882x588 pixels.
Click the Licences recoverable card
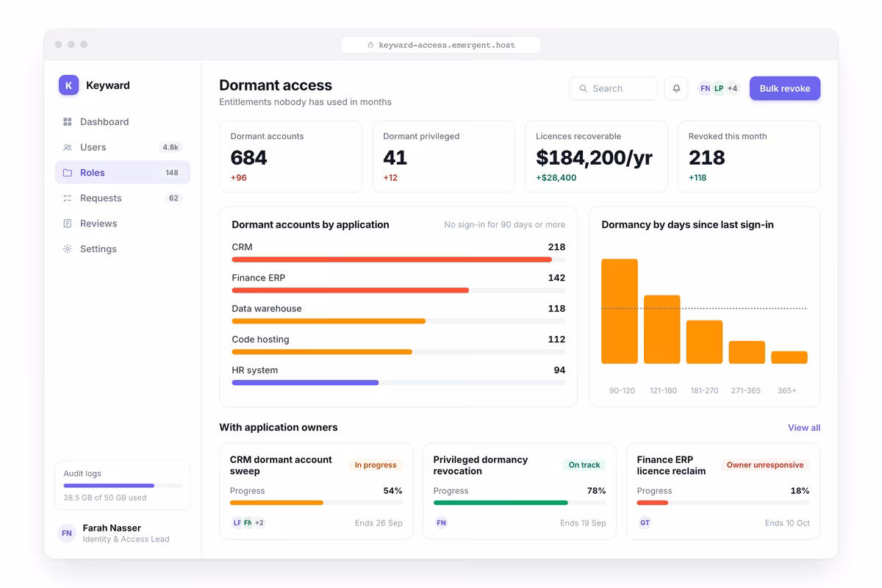pyautogui.click(x=596, y=157)
